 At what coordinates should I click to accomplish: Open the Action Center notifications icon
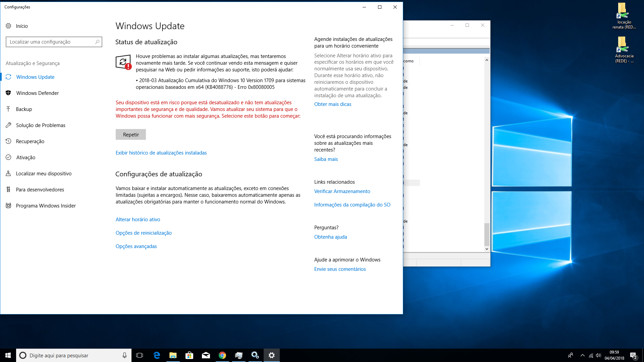(x=633, y=355)
